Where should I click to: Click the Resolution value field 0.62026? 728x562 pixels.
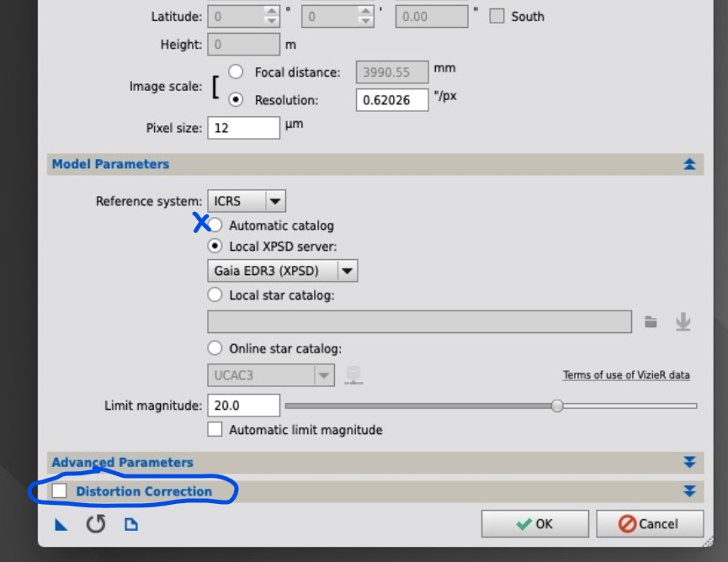392,100
